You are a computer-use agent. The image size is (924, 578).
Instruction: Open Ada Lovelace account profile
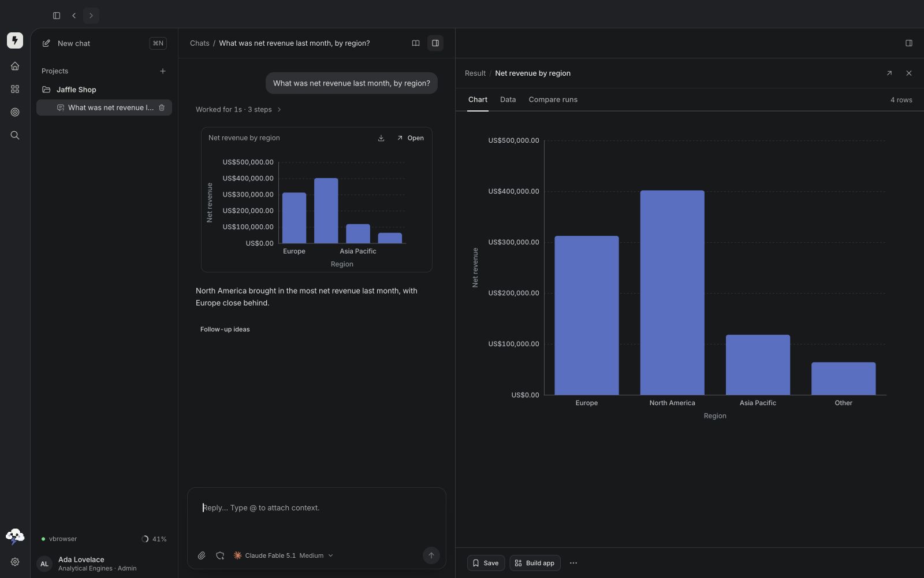pyautogui.click(x=104, y=564)
